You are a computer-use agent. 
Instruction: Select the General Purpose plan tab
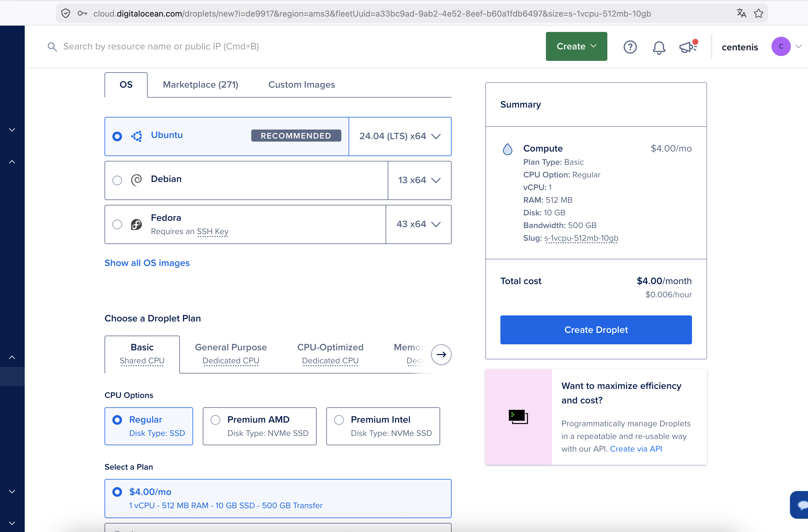tap(231, 354)
